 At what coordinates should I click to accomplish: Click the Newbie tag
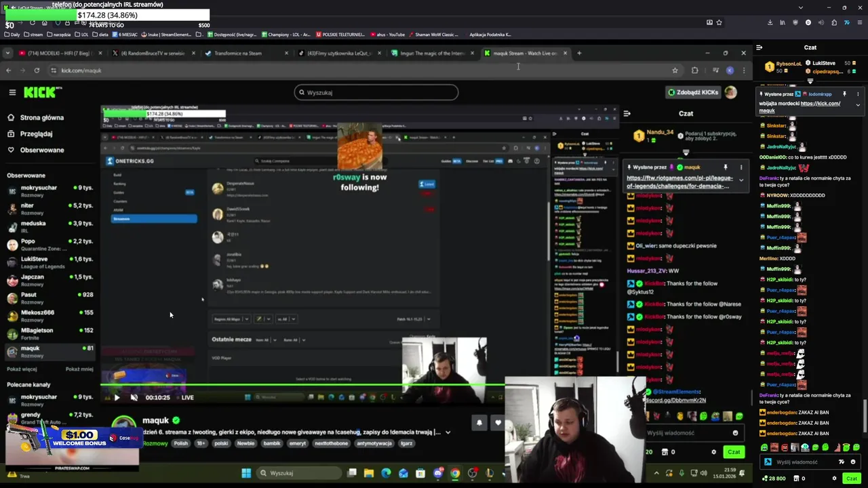click(245, 443)
